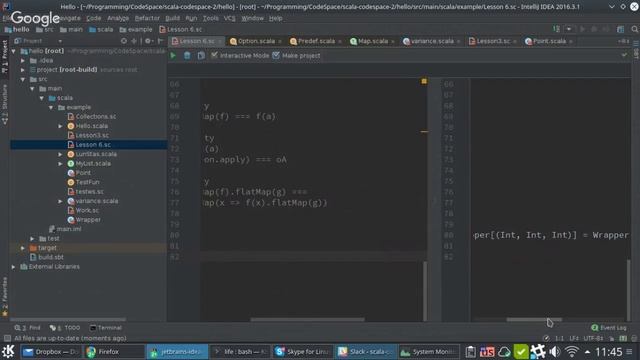The image size is (640, 360).
Task: Click right output pane horizontal scrollbar
Action: point(534,320)
